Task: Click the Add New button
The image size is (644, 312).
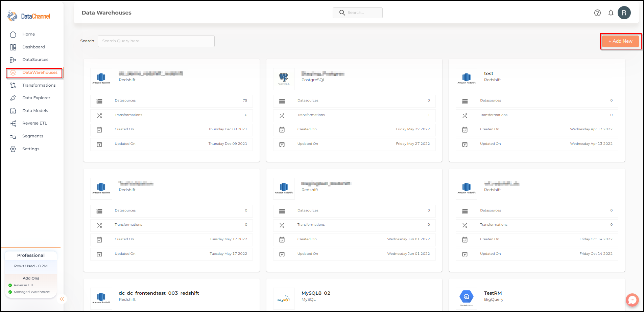Action: [x=620, y=41]
